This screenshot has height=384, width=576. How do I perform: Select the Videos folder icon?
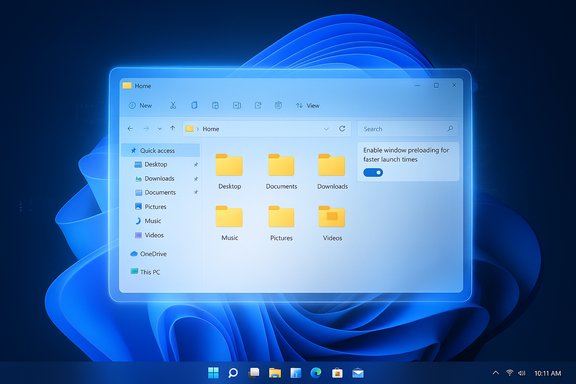click(332, 216)
